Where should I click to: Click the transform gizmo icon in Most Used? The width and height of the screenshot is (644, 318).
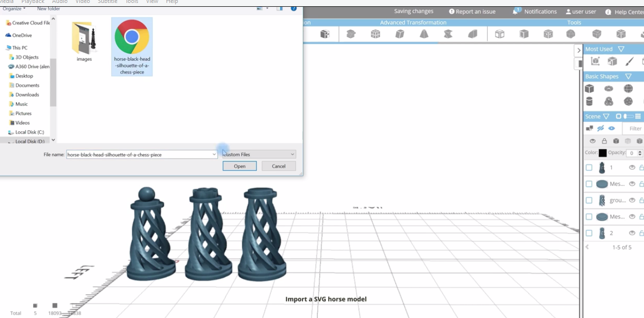pyautogui.click(x=595, y=61)
